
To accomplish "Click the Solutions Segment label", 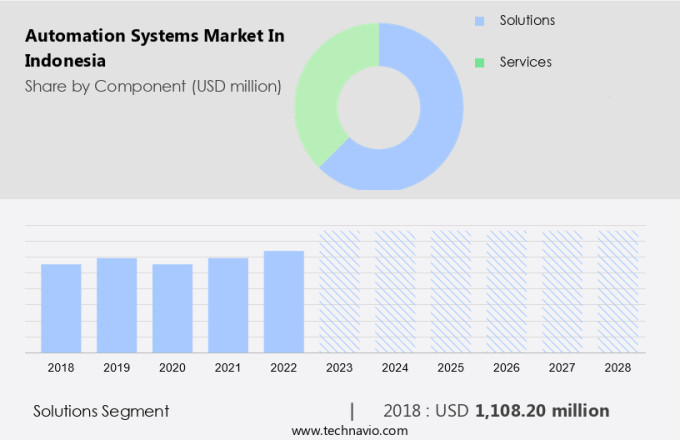I will click(x=101, y=411).
